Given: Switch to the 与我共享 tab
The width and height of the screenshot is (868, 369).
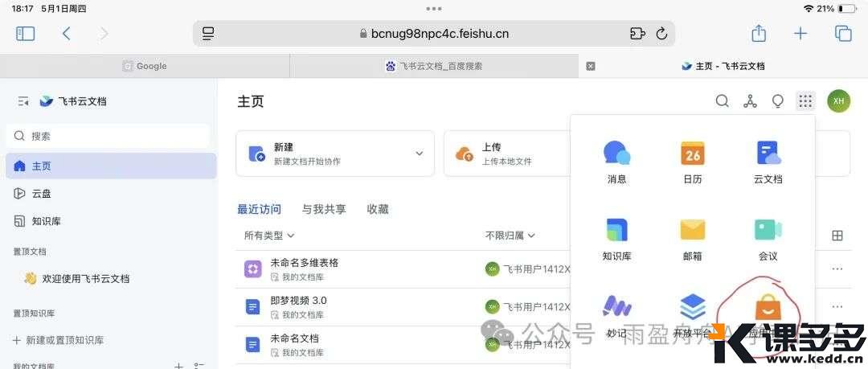Looking at the screenshot, I should coord(324,209).
